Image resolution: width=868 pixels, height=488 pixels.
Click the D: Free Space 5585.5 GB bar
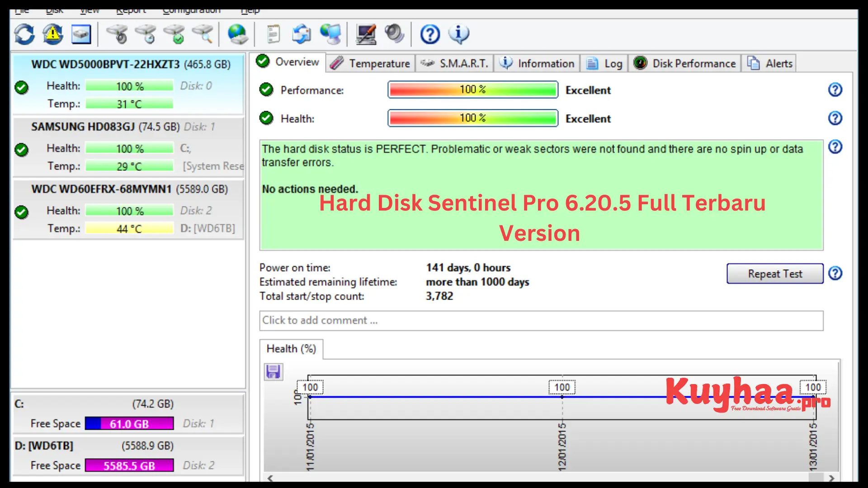point(129,465)
